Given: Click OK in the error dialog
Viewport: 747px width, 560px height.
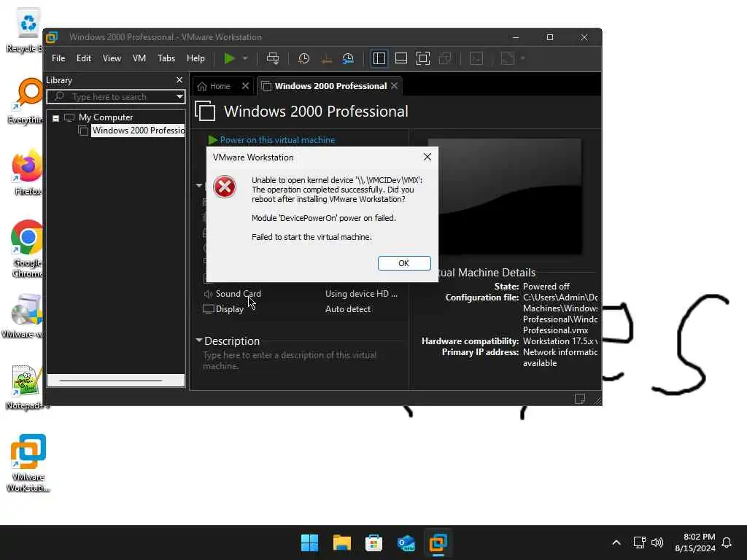Looking at the screenshot, I should pos(404,263).
